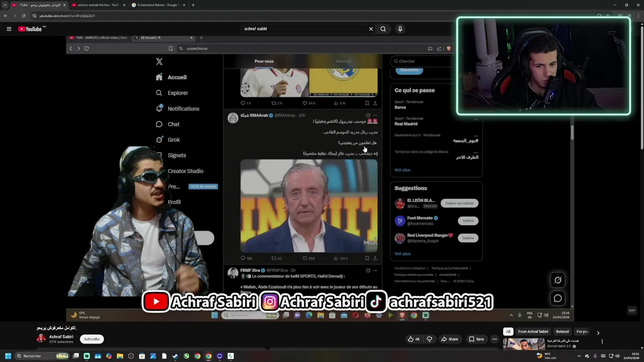Click the slashed-circle overlay icon on video
644x362 pixels.
pyautogui.click(x=558, y=280)
